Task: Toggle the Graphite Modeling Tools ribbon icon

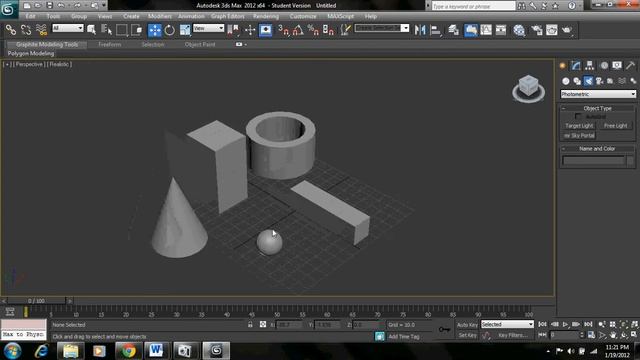Action: tap(471, 30)
